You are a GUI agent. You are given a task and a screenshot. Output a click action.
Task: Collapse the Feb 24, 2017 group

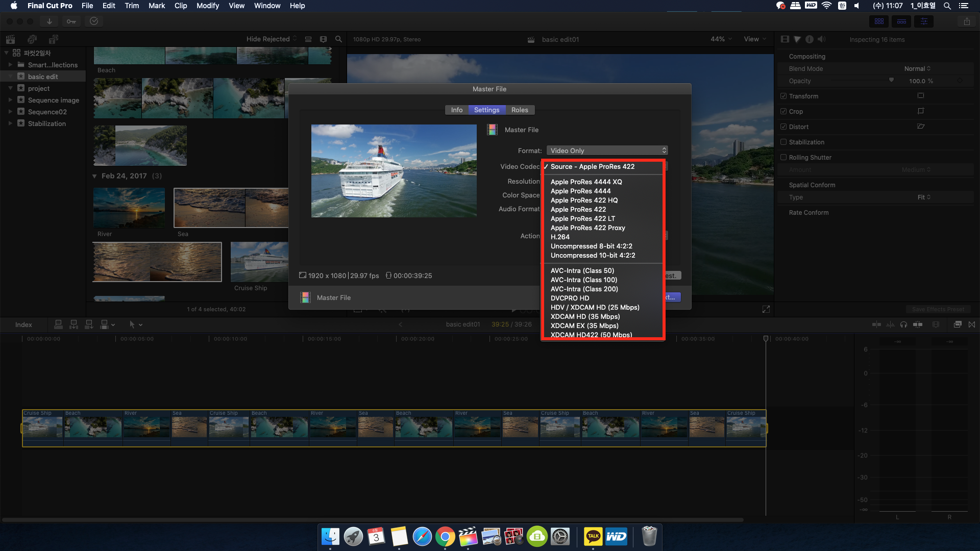pos(94,176)
